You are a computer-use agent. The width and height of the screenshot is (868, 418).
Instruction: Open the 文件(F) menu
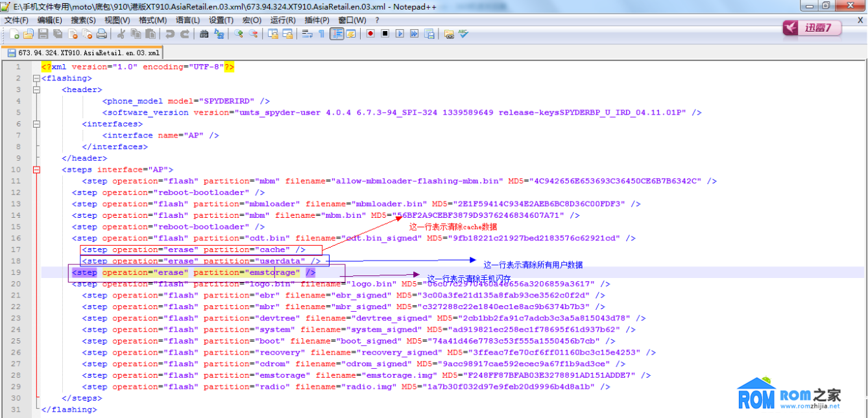point(16,20)
